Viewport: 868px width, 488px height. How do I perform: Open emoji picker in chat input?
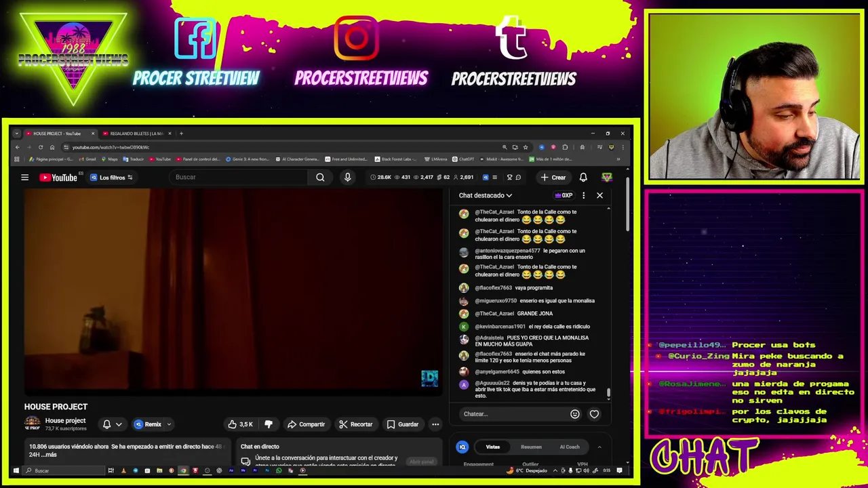(575, 414)
